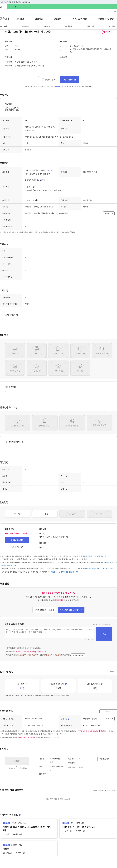Click 더보기 in 입사지원 현황

point(113,672)
